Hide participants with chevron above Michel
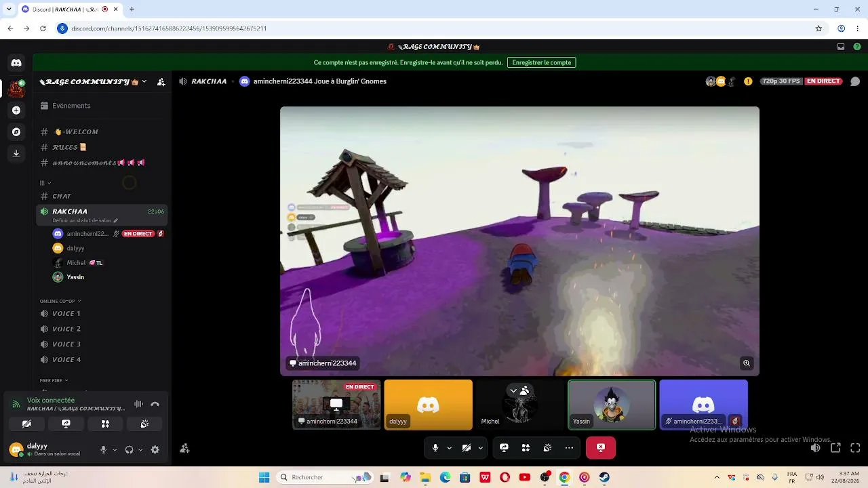 pos(513,390)
